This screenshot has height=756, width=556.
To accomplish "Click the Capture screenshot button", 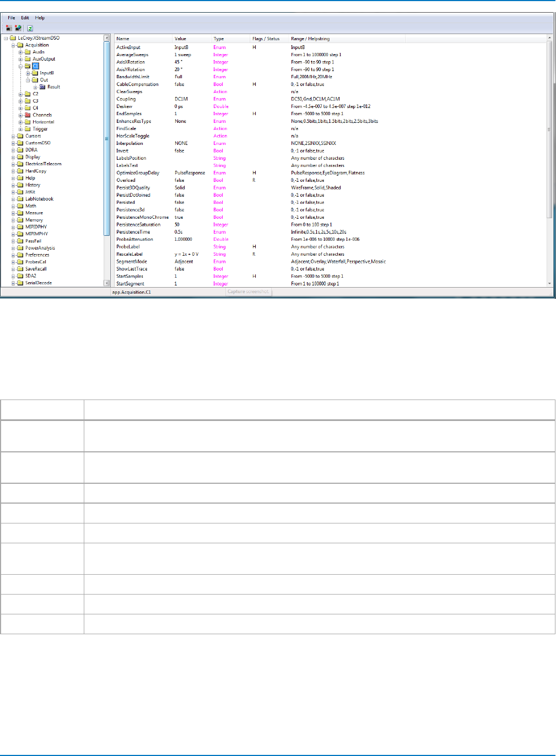I will (249, 291).
